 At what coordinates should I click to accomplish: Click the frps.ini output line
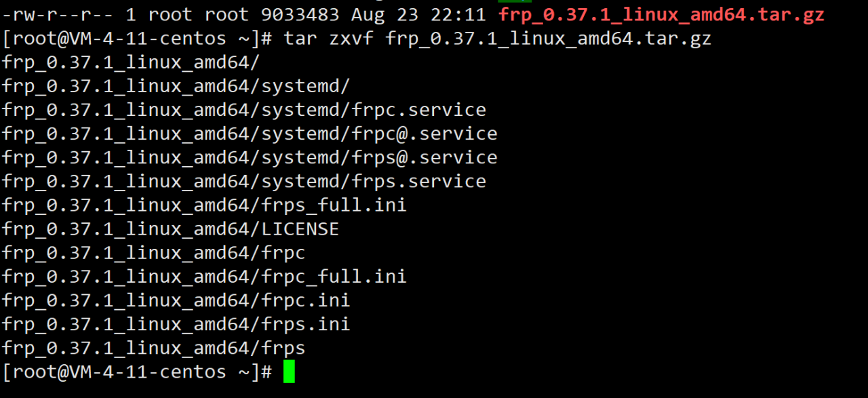[x=176, y=324]
